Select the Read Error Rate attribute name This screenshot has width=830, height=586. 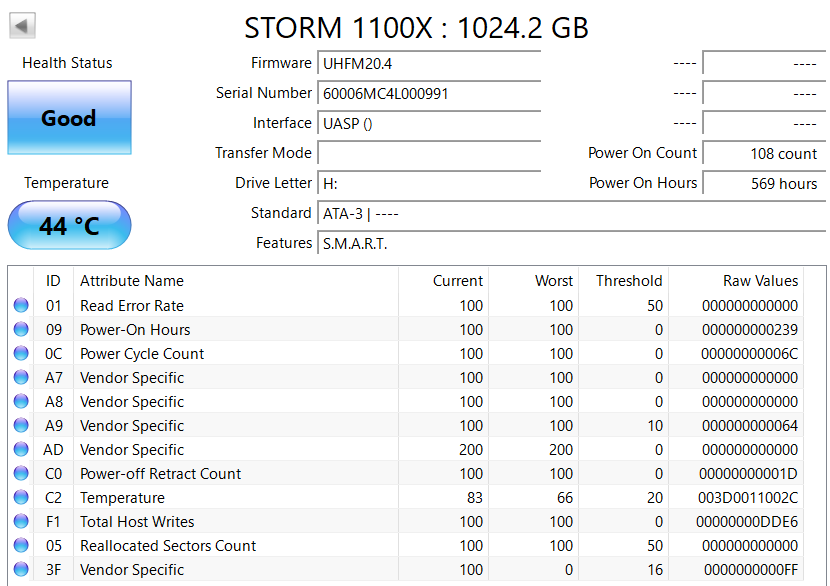click(x=132, y=305)
